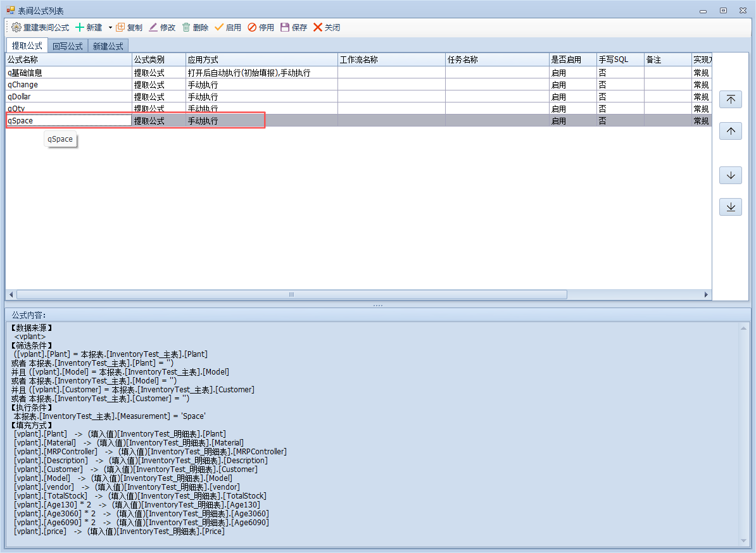The image size is (756, 553).
Task: Select the qSpace formula name cell
Action: [x=68, y=120]
